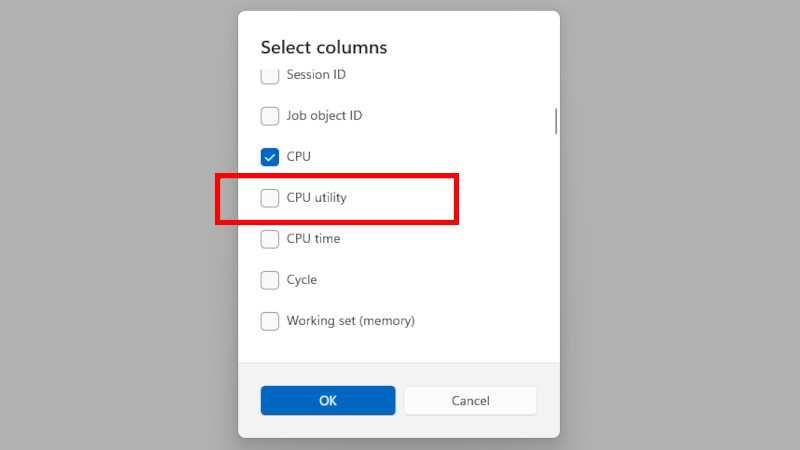
Task: Enable the Working set (memory) checkbox
Action: (270, 321)
